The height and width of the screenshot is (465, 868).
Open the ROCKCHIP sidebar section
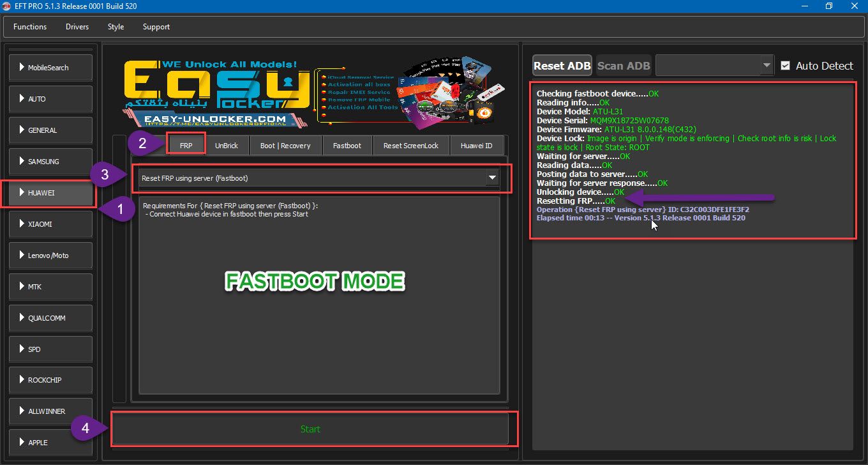tap(51, 380)
